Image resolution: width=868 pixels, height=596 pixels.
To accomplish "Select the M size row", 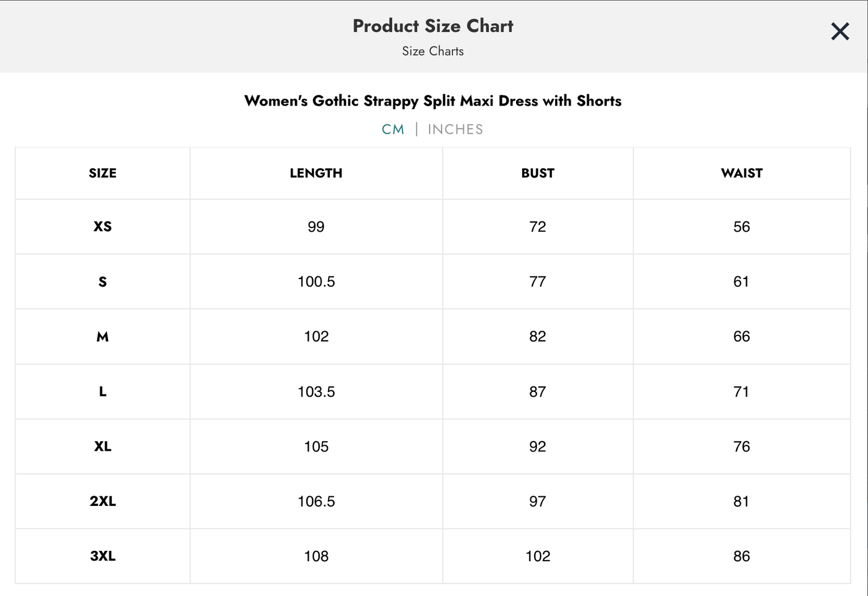I will point(102,337).
